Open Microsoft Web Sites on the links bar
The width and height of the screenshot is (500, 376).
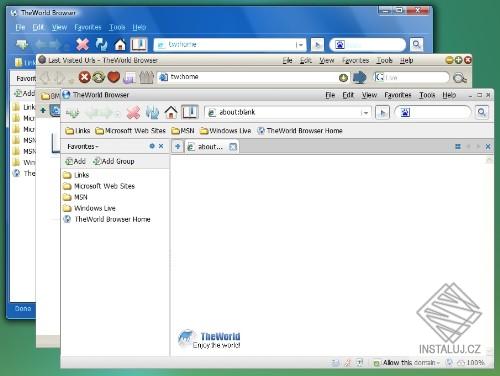(x=130, y=131)
